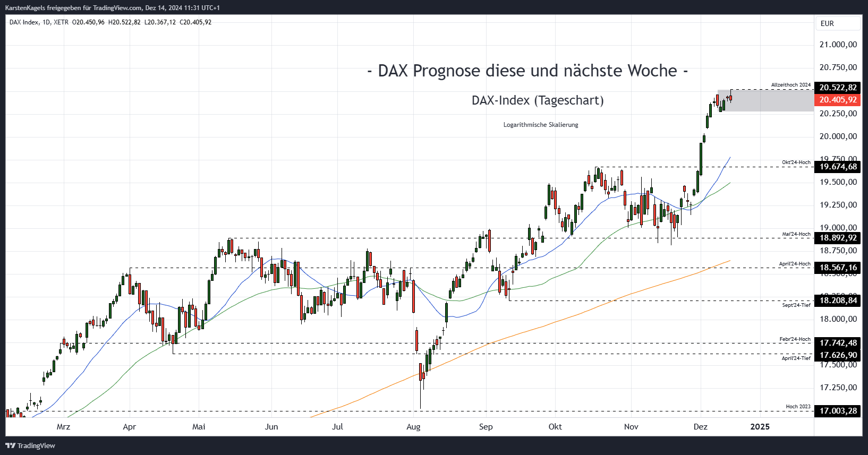Click the XETR exchange label
This screenshot has height=455, width=868.
point(61,22)
